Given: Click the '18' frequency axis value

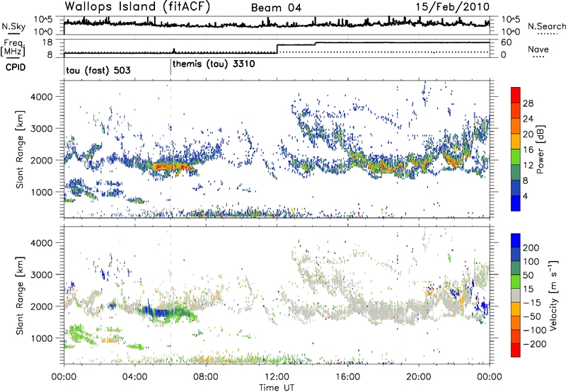Looking at the screenshot, I should (47, 42).
